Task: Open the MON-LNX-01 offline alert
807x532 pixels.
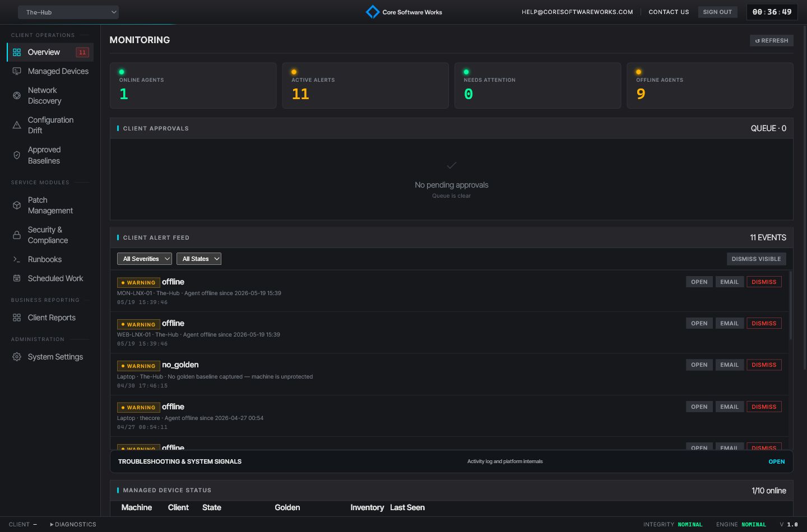Action: tap(699, 282)
